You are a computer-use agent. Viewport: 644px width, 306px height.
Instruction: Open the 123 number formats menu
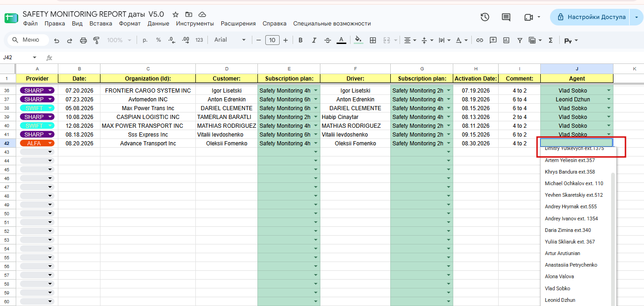pos(199,40)
